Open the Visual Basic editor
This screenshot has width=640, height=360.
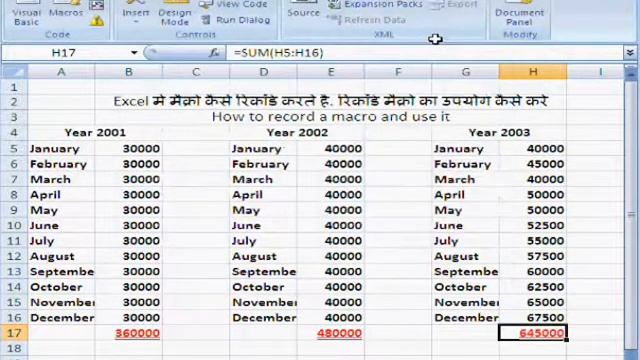click(x=26, y=13)
